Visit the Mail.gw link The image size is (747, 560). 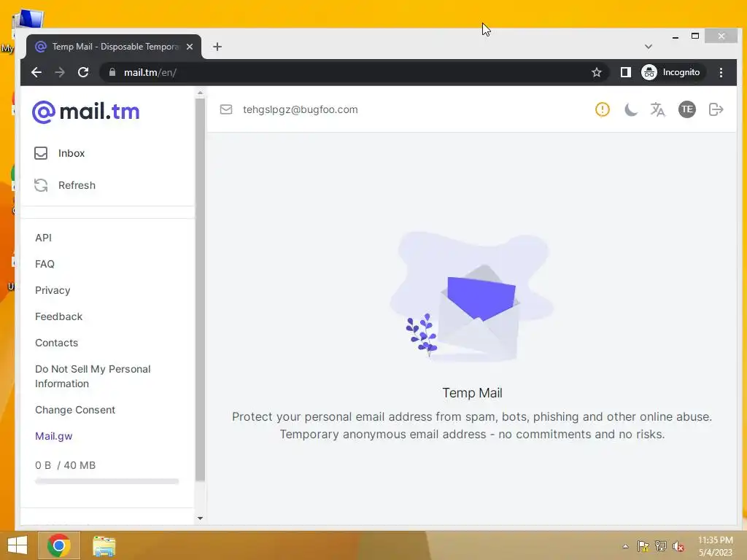[53, 436]
